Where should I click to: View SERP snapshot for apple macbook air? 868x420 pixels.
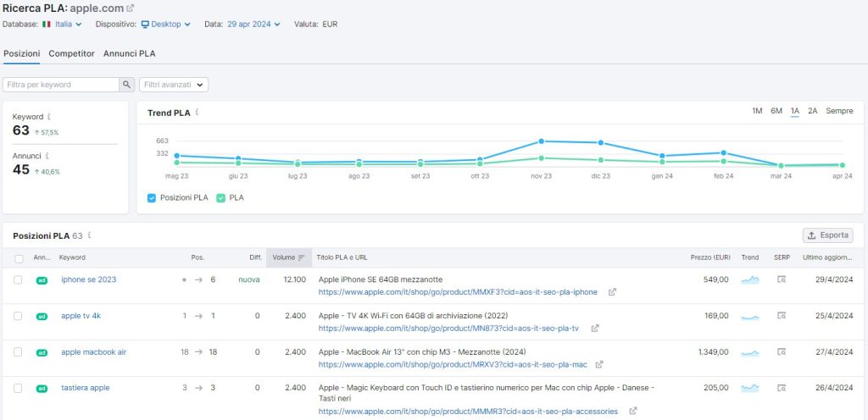[781, 351]
